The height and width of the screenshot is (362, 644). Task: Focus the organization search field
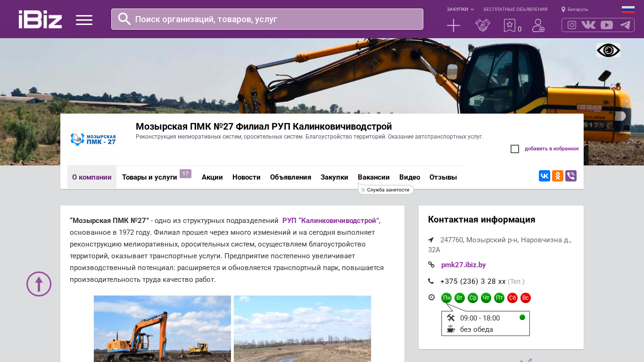click(267, 19)
